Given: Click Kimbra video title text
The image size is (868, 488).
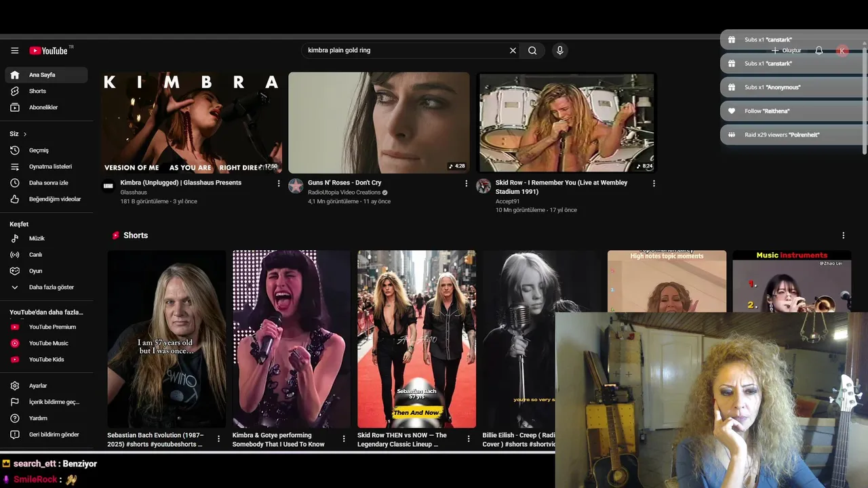Looking at the screenshot, I should (180, 183).
